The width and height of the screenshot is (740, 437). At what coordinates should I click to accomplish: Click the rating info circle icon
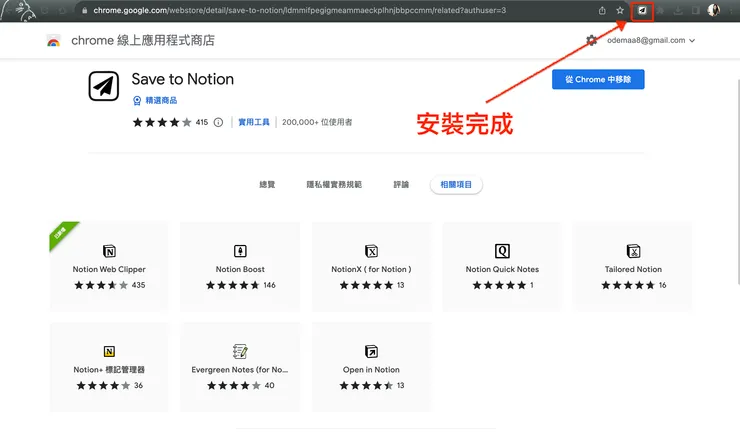click(x=218, y=123)
